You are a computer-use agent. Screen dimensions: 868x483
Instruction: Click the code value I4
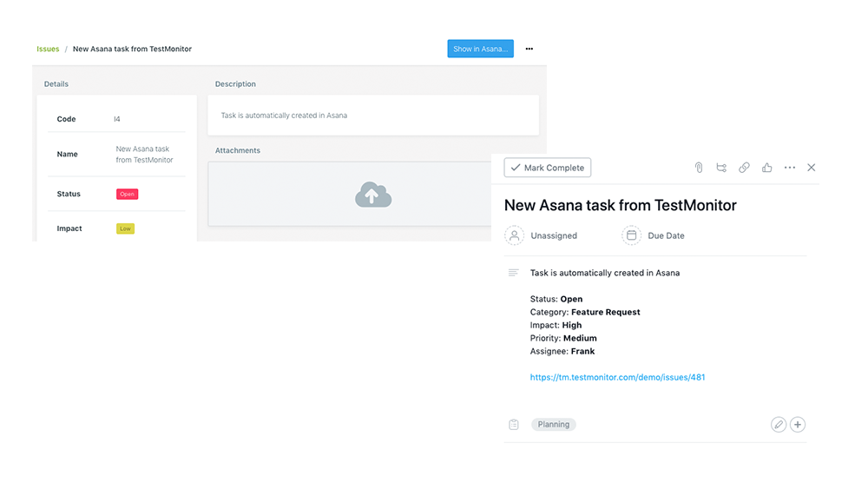[x=117, y=119]
